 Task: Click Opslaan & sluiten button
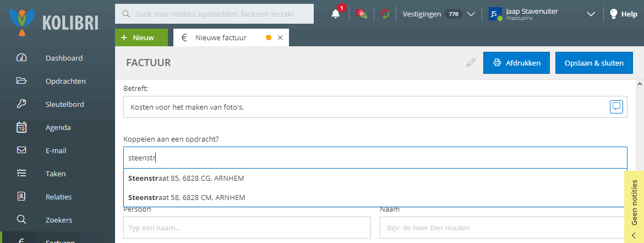point(594,63)
